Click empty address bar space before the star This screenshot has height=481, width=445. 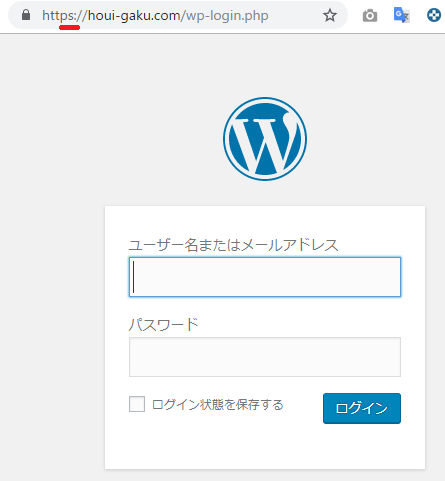[x=295, y=15]
